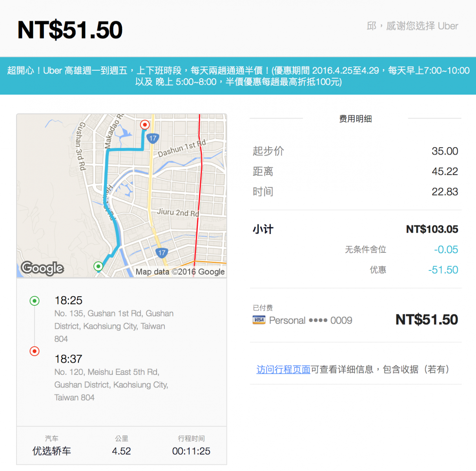Click the 时间 time fare label
The image size is (476, 471).
(x=263, y=192)
